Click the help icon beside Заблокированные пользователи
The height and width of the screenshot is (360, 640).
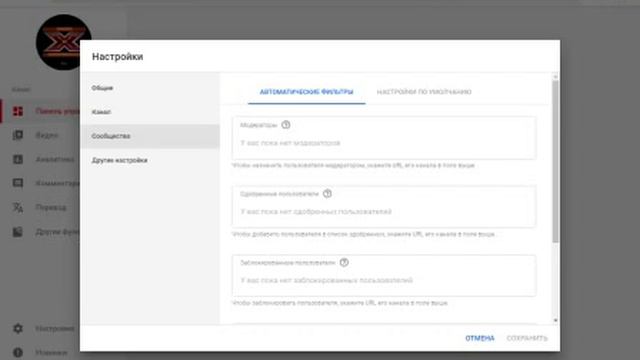344,262
